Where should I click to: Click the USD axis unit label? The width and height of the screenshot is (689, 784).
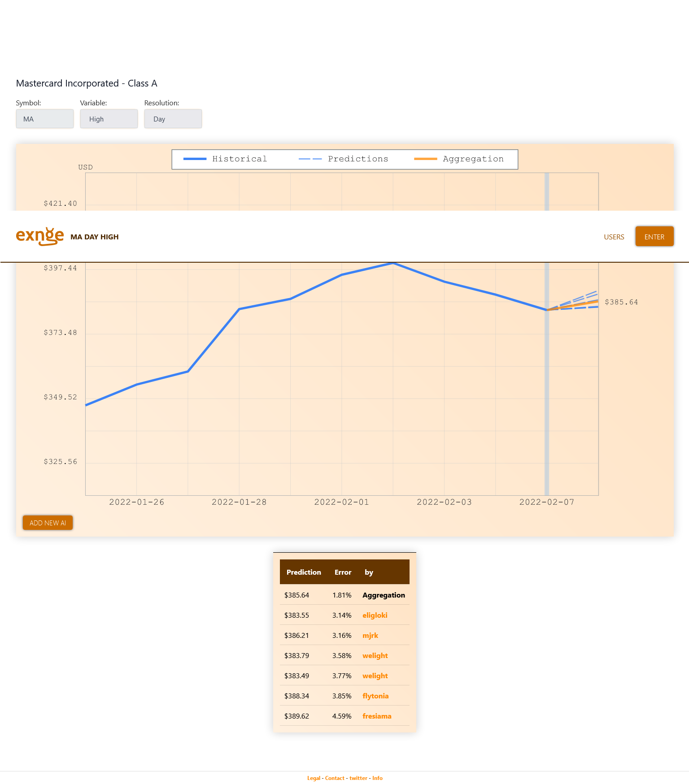pos(85,167)
